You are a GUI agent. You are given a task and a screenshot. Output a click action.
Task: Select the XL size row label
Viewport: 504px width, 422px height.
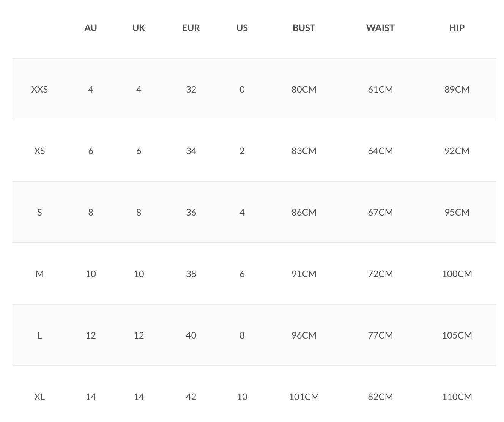pos(39,397)
